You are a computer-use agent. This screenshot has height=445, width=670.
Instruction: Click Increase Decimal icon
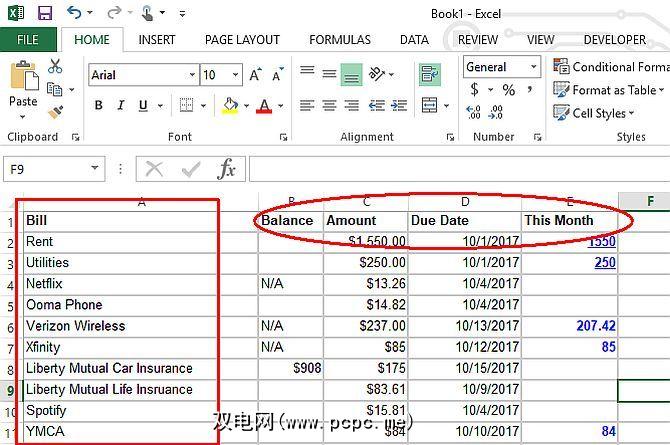tap(473, 112)
